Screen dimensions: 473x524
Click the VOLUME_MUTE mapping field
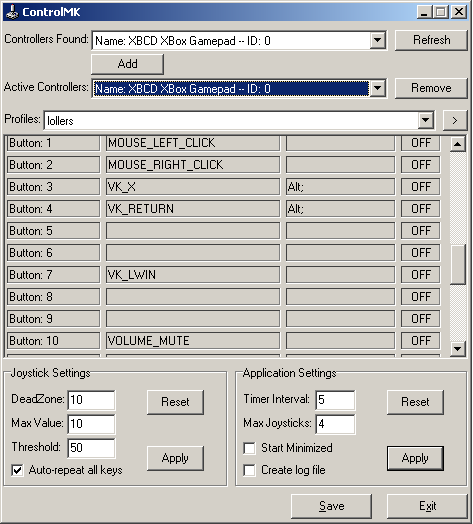tap(193, 341)
